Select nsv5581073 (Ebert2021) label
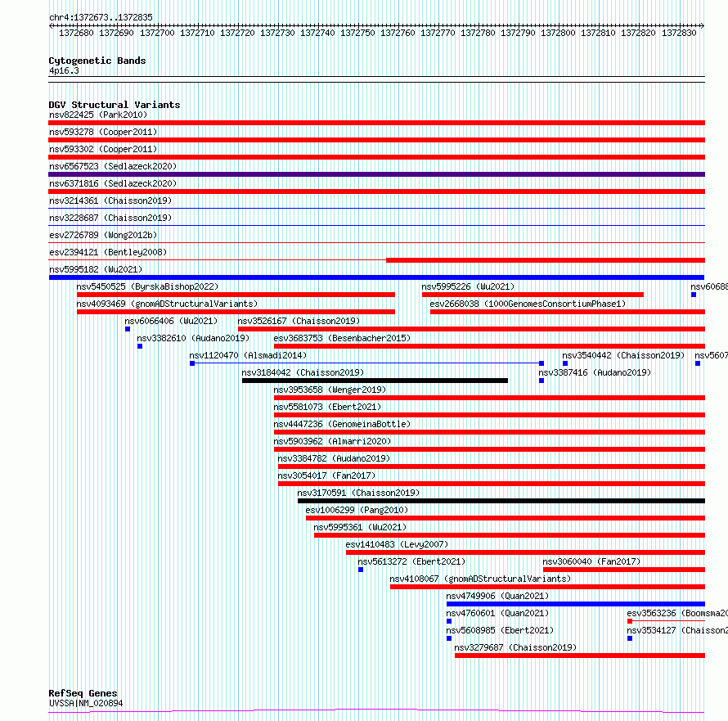 tap(327, 407)
